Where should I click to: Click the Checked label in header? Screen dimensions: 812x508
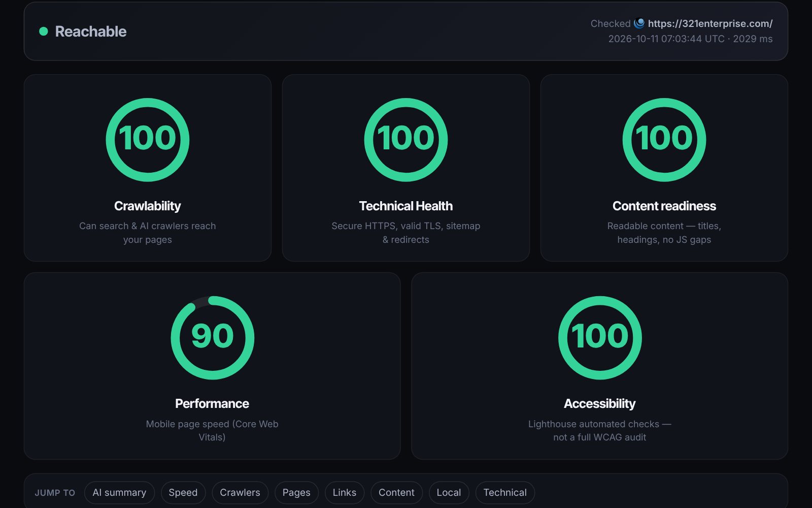(x=611, y=23)
